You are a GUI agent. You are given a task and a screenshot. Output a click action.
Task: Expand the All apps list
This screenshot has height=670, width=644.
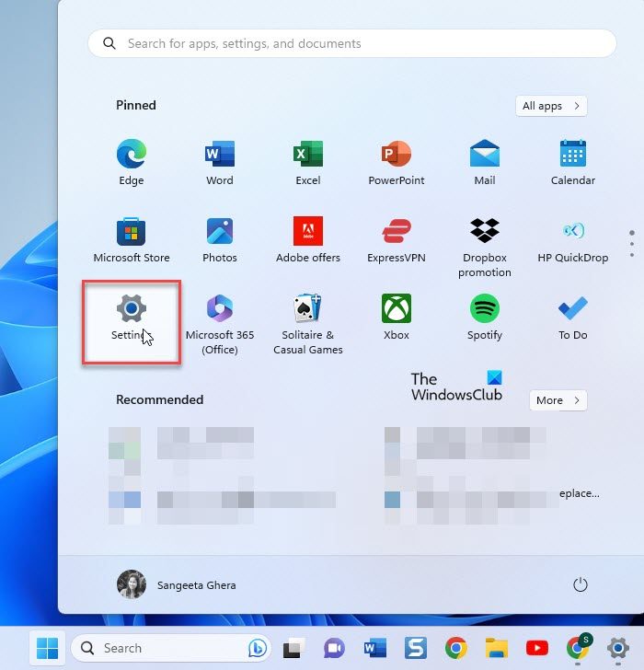click(551, 106)
